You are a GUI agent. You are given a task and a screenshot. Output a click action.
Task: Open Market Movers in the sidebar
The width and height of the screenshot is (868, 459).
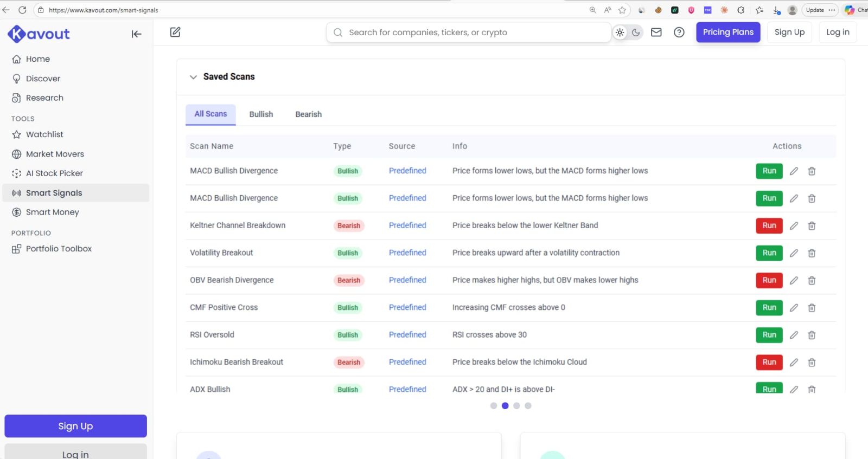pyautogui.click(x=76, y=154)
